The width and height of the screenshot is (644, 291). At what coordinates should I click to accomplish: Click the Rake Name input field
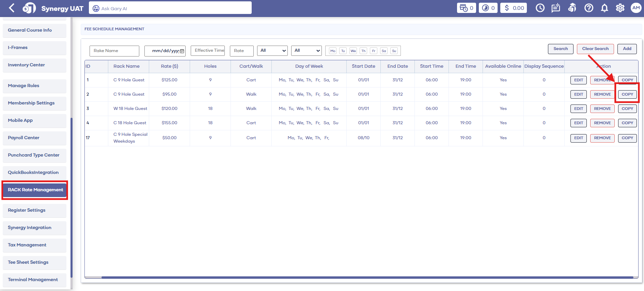(114, 51)
